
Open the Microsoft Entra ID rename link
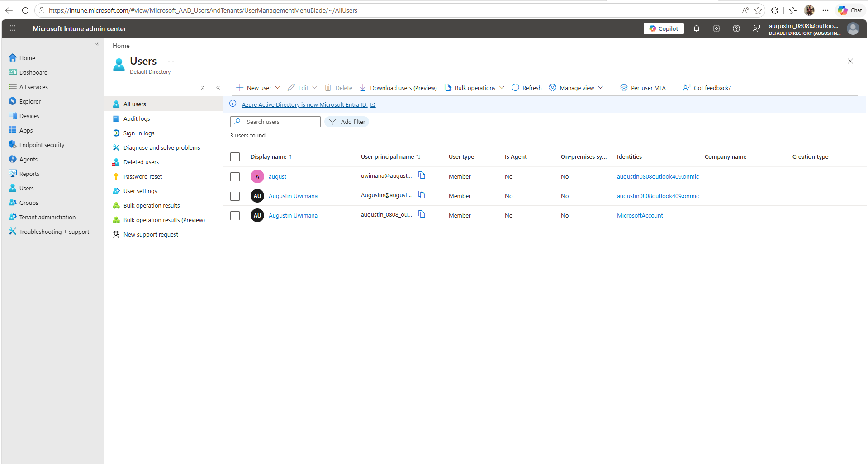coord(308,104)
